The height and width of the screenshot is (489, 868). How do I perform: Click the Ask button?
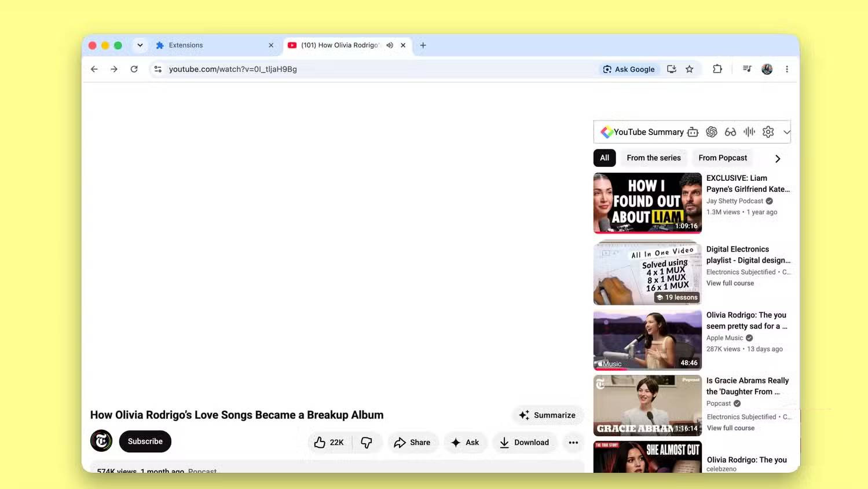[465, 443]
